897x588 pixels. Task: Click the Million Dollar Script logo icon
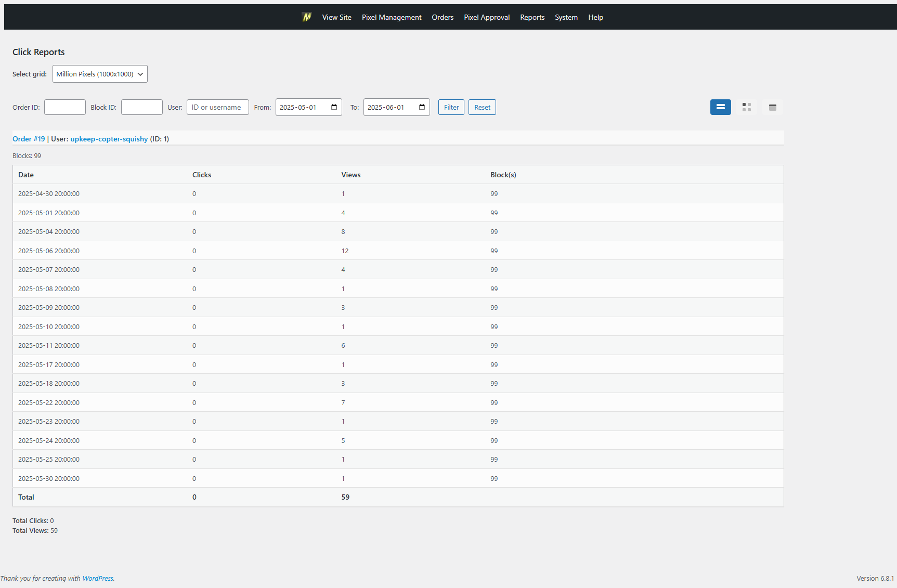click(x=307, y=17)
